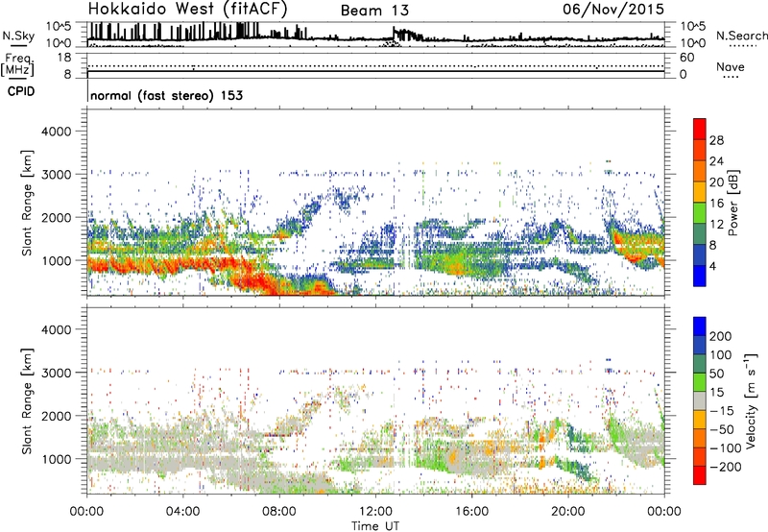Viewport: 768px width, 532px height.
Task: Click the "16:00" time axis label
Action: (x=471, y=512)
